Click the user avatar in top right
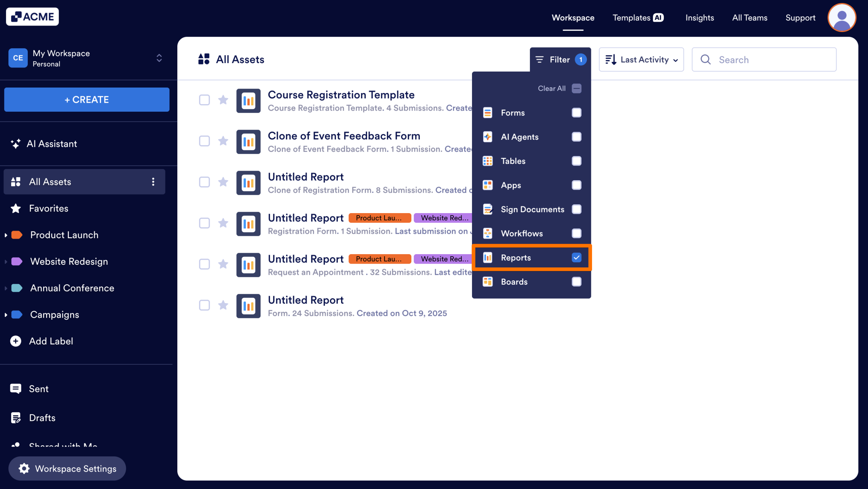This screenshot has height=489, width=868. coord(842,17)
